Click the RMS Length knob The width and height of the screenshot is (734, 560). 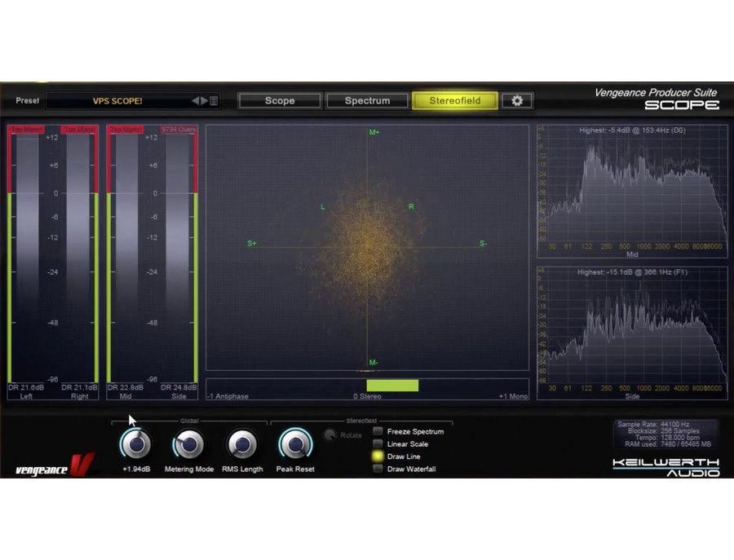(241, 445)
